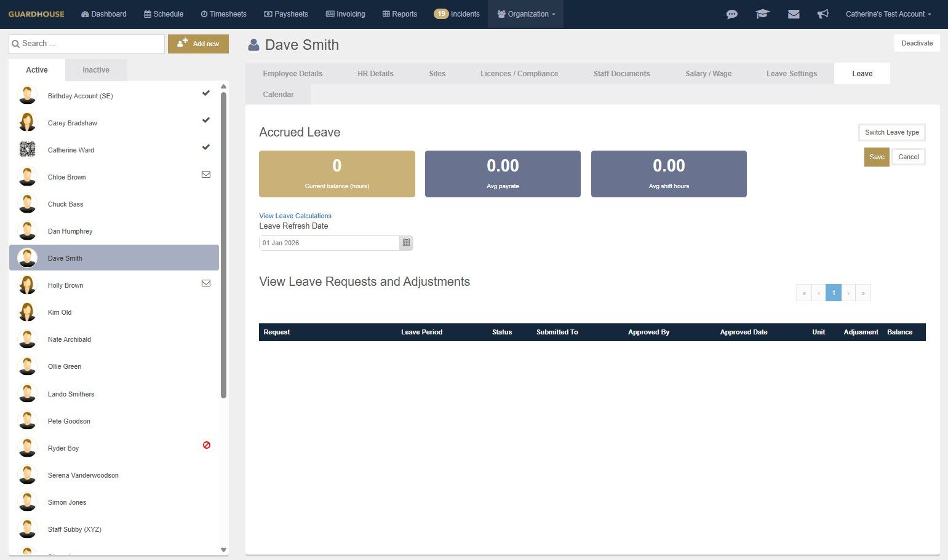Select employee Dan Humphrey
The height and width of the screenshot is (560, 948).
click(114, 231)
